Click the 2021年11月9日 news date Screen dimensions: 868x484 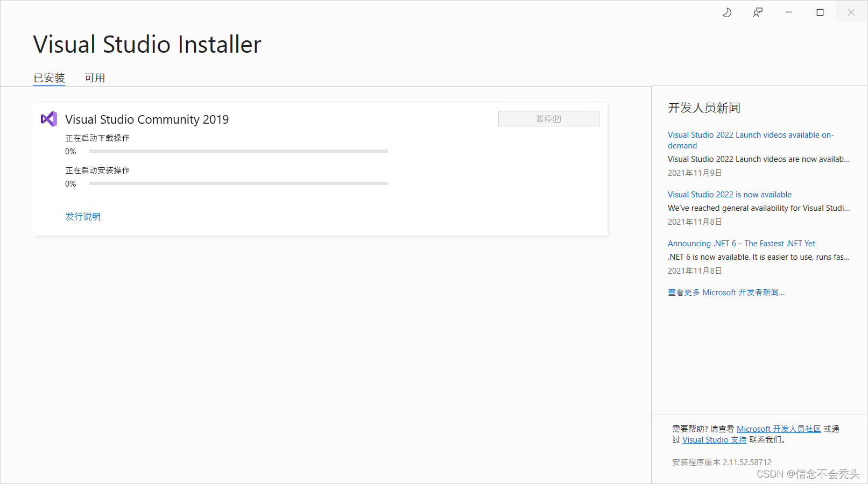[695, 173]
